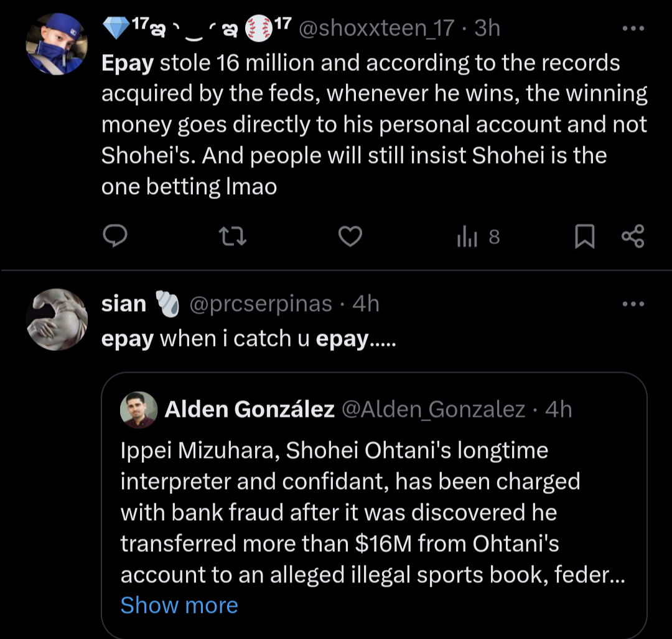Screen dimensions: 672x639
Task: Open sian's statue profile picture
Action: pyautogui.click(x=57, y=319)
